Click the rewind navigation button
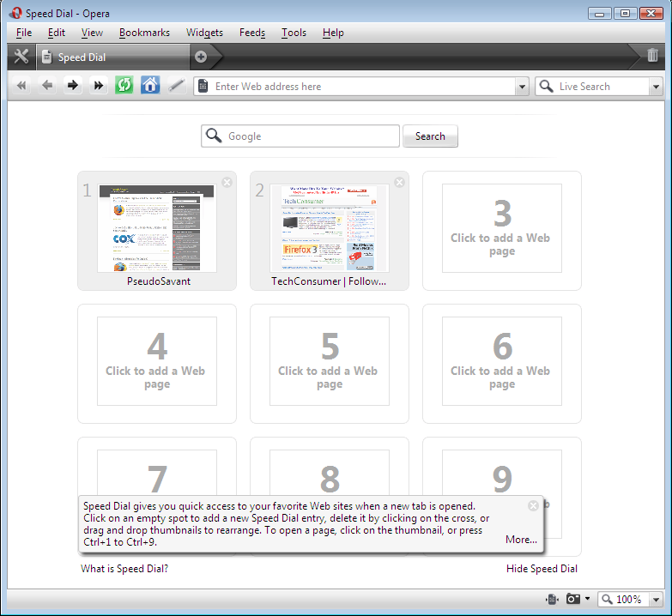 tap(21, 86)
